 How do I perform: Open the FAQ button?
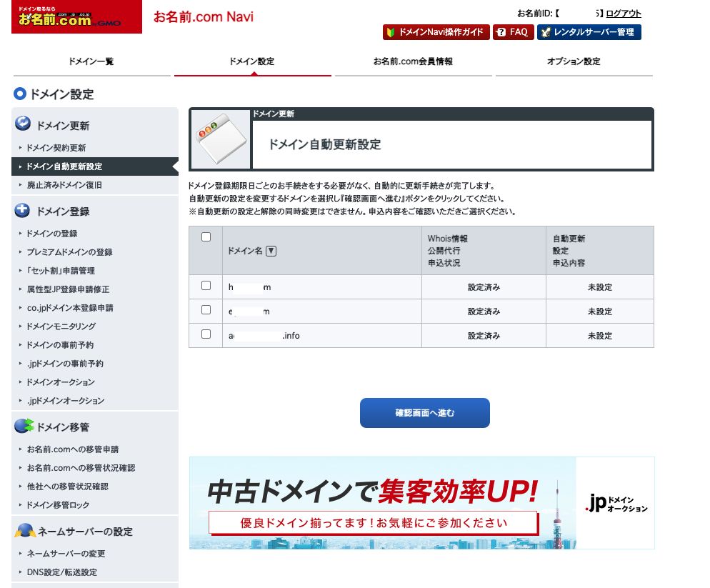click(x=513, y=32)
